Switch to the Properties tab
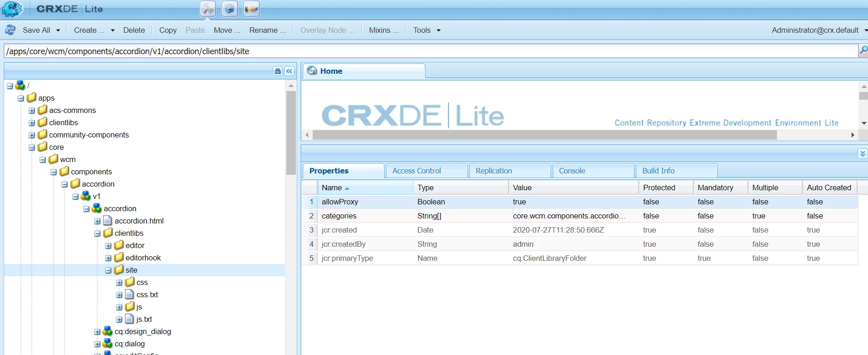Image resolution: width=868 pixels, height=355 pixels. click(x=344, y=171)
